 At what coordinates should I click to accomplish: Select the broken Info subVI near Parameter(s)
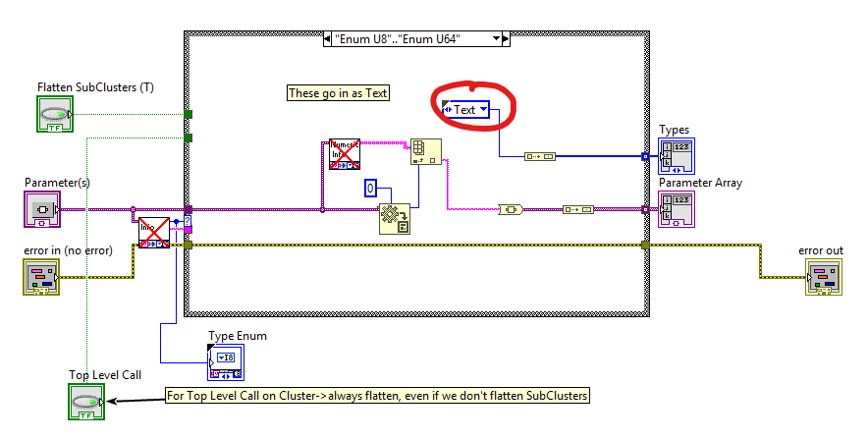(154, 232)
